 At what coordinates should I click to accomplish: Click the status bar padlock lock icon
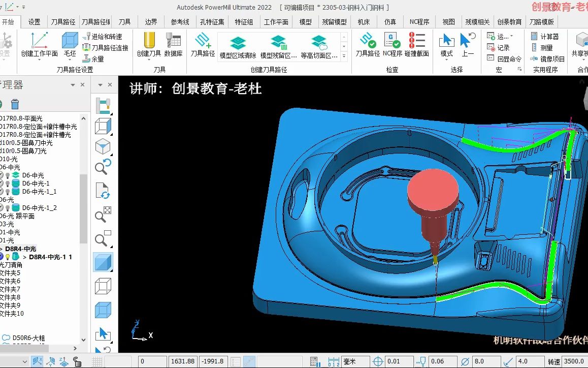coord(77,361)
